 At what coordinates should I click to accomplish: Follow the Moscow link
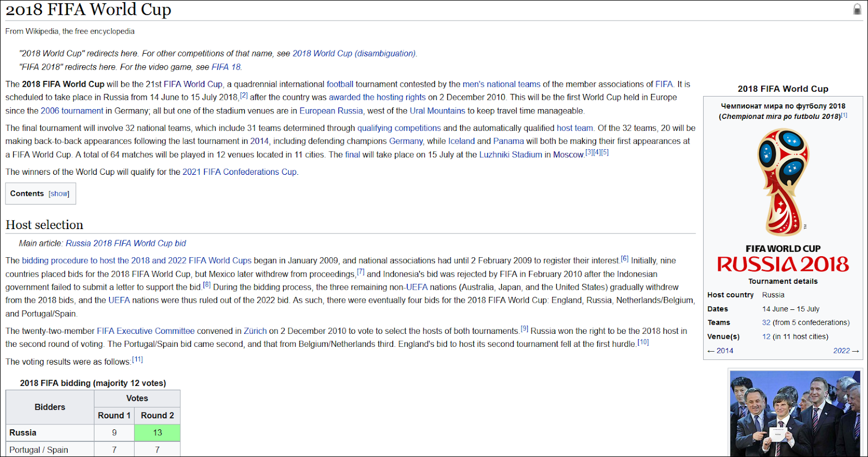click(x=569, y=155)
